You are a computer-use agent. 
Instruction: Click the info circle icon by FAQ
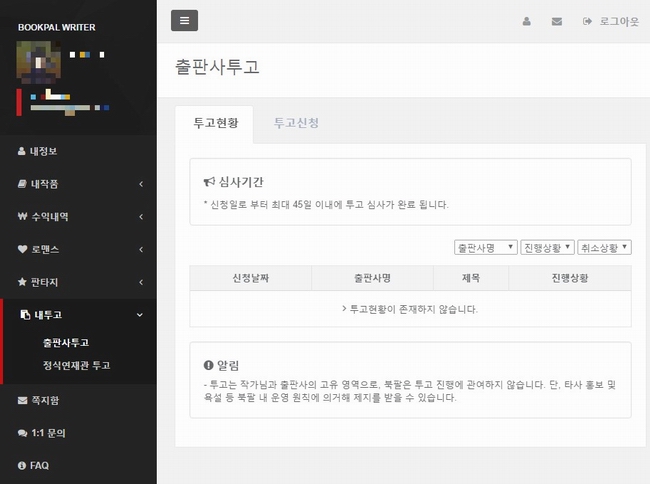(22, 466)
